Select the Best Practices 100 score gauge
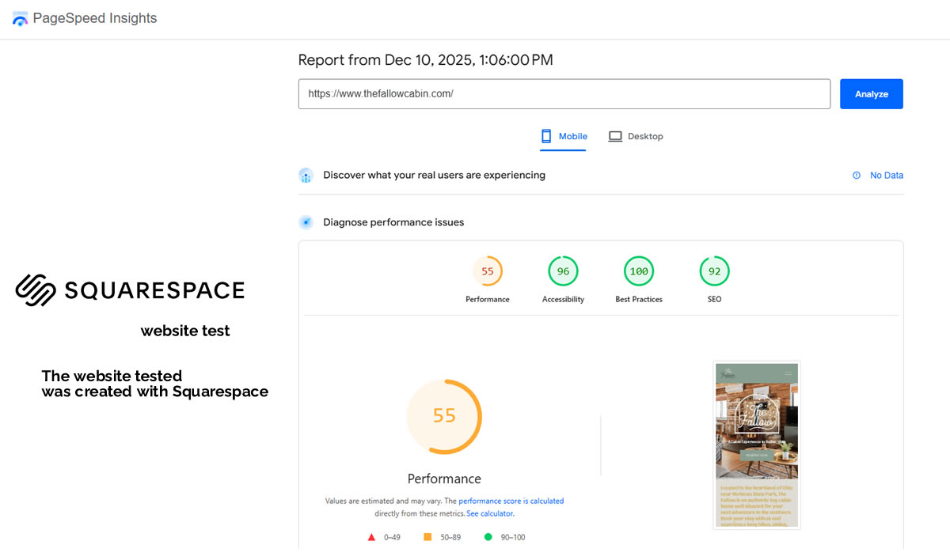Screen dimensions: 950x560 (638, 272)
